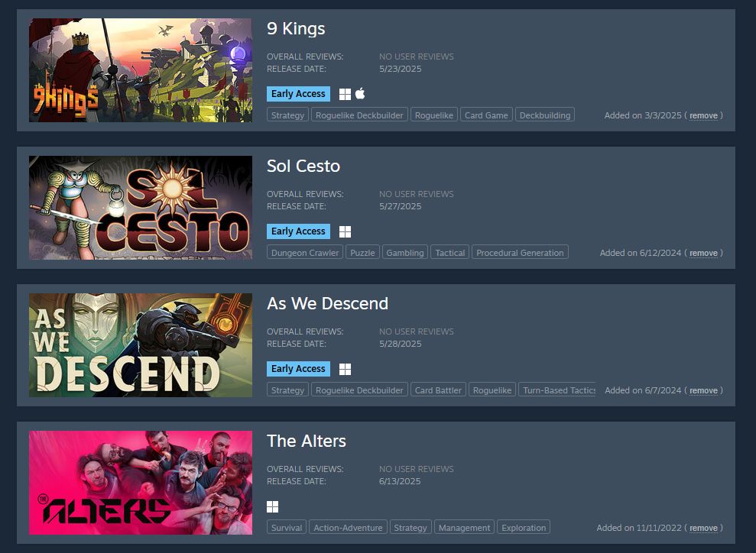Viewport: 756px width, 553px height.
Task: Select the Survival tag on The Alters
Action: pos(287,528)
